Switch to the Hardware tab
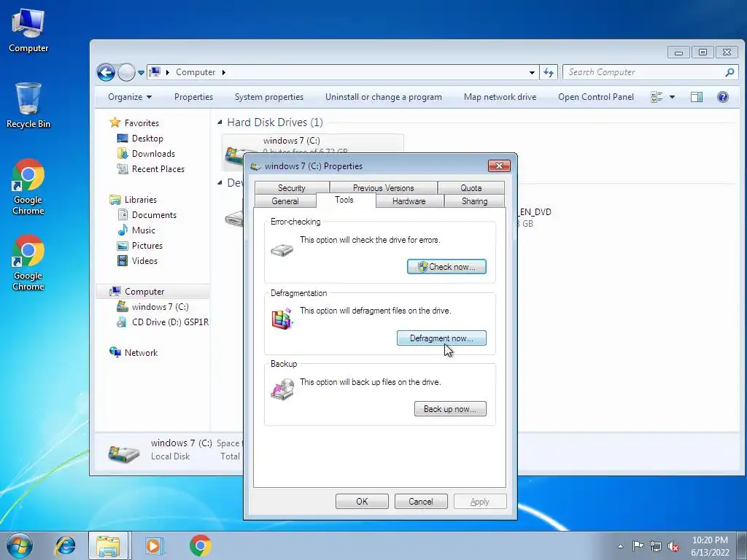This screenshot has width=747, height=560. pyautogui.click(x=409, y=201)
